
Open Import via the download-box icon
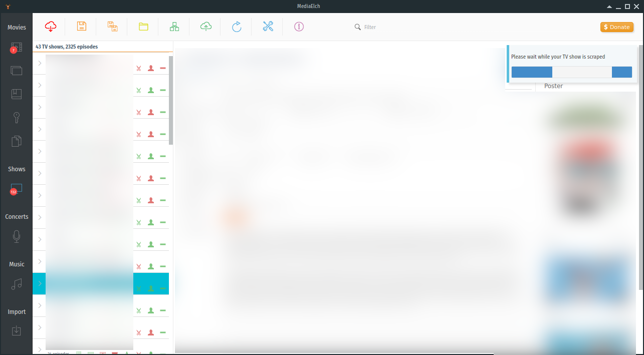(x=17, y=330)
